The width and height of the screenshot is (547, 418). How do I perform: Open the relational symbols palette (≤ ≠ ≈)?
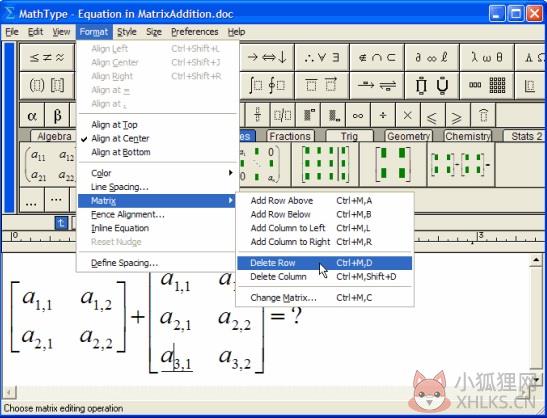click(x=47, y=58)
